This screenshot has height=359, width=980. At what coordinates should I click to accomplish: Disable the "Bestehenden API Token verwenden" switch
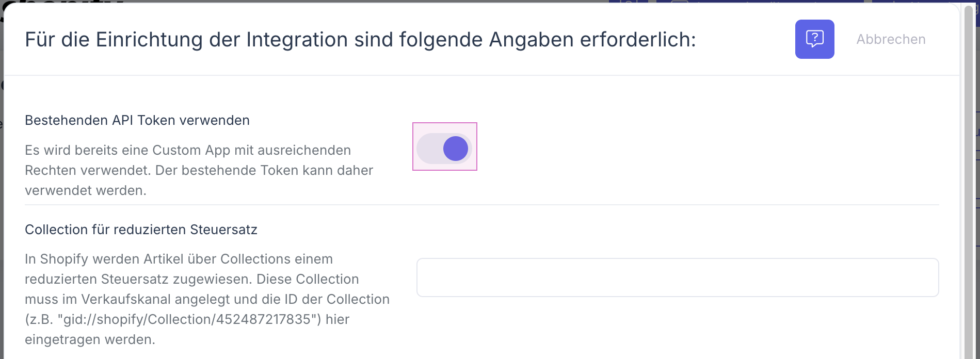(444, 149)
